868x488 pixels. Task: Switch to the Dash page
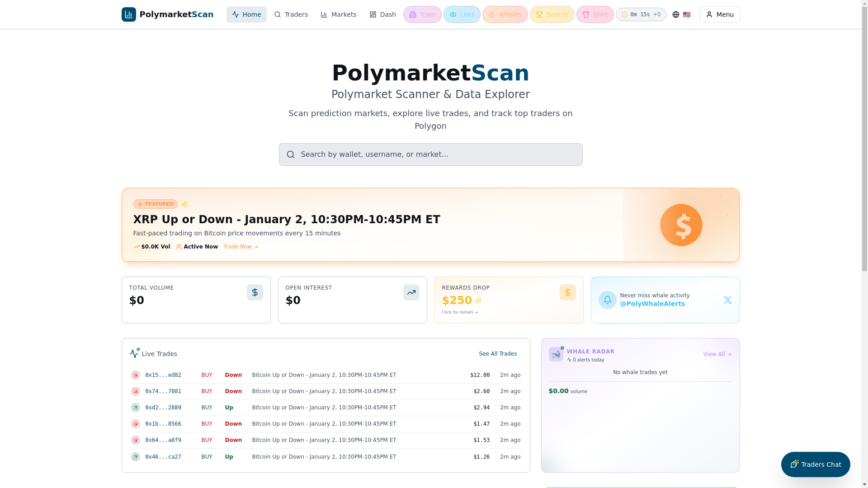coord(382,14)
